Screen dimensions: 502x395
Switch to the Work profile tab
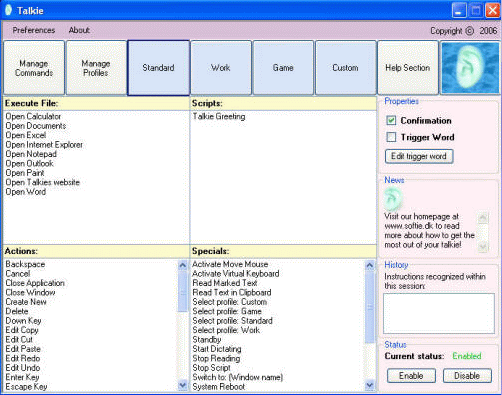click(221, 68)
